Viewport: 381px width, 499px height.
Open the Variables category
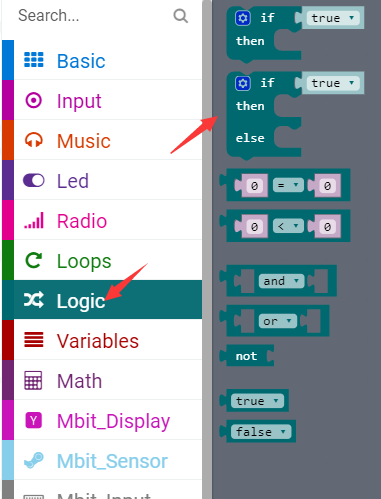(x=102, y=340)
